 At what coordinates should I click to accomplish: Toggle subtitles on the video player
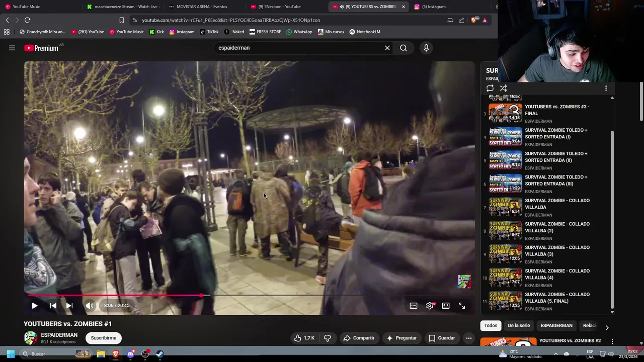414,306
